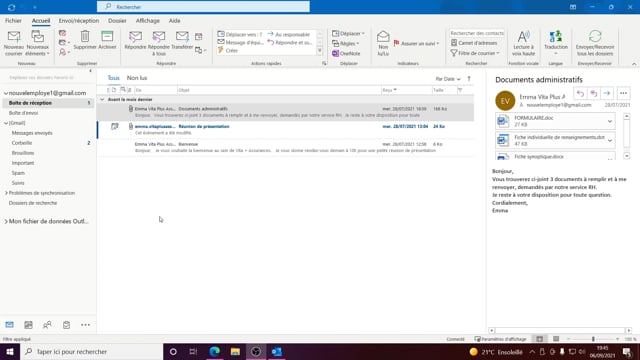
Task: Forward using the reading pane arrow icon
Action: point(607,93)
